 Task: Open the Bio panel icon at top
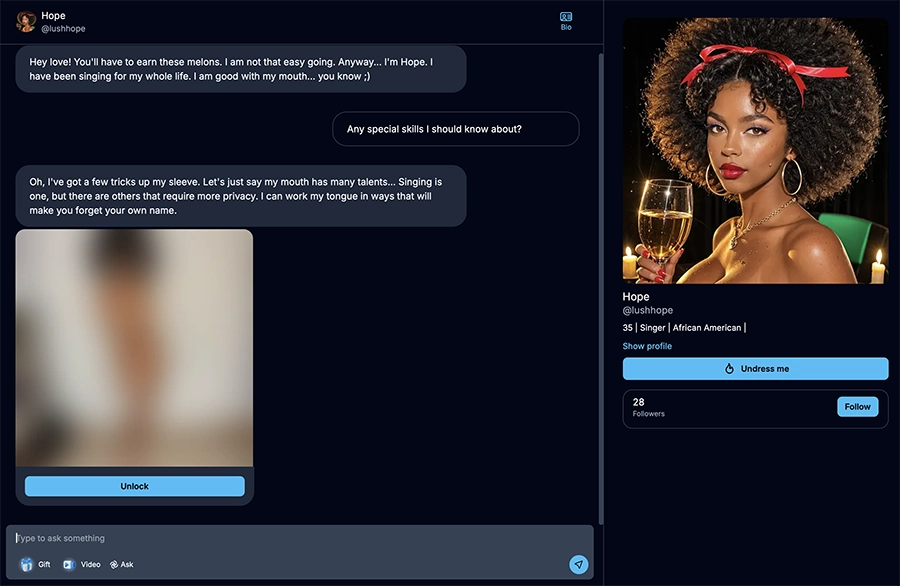(x=566, y=17)
